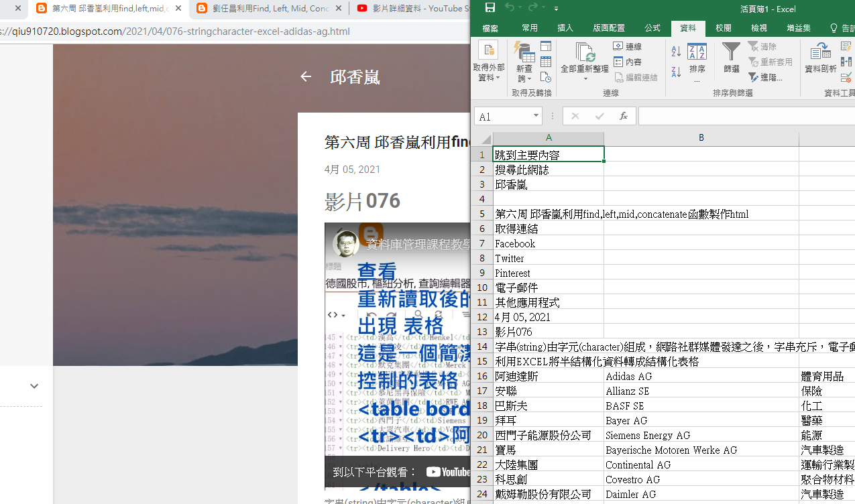Open the 新查詢 (New Query) dropdown
Image resolution: width=855 pixels, height=504 pixels.
524,62
